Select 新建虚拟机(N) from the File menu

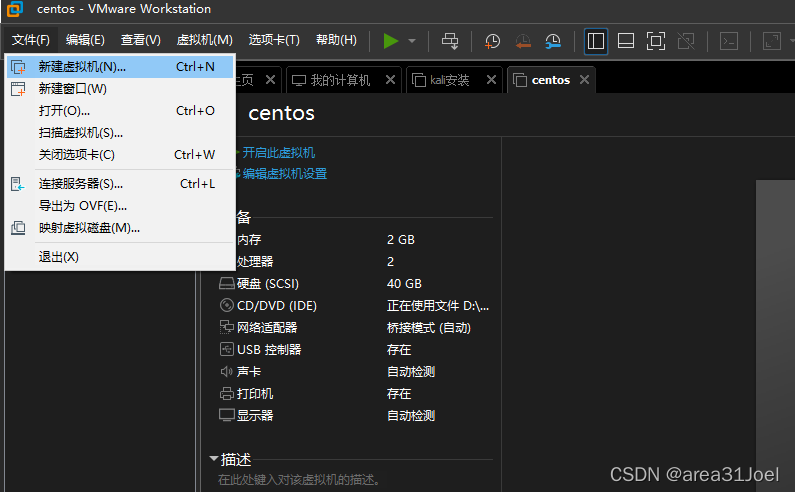82,67
